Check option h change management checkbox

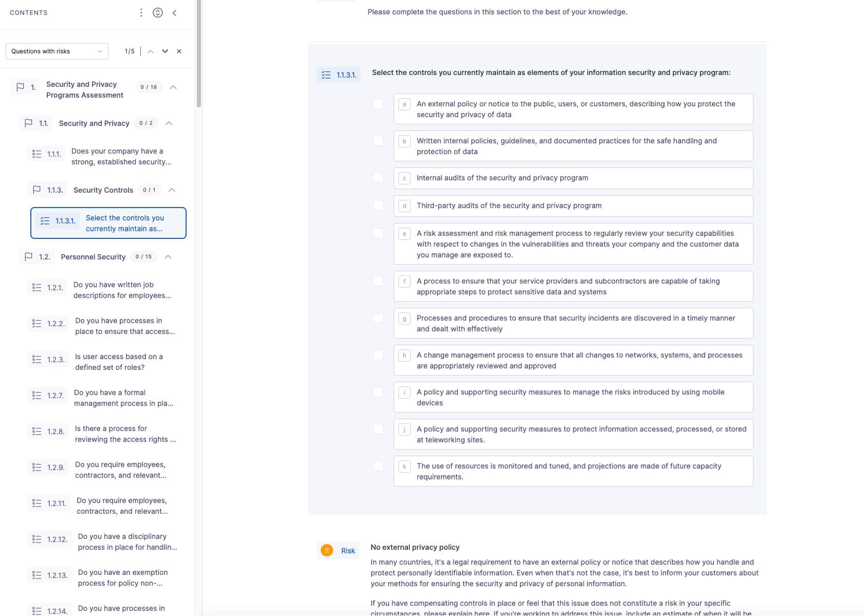click(x=378, y=355)
